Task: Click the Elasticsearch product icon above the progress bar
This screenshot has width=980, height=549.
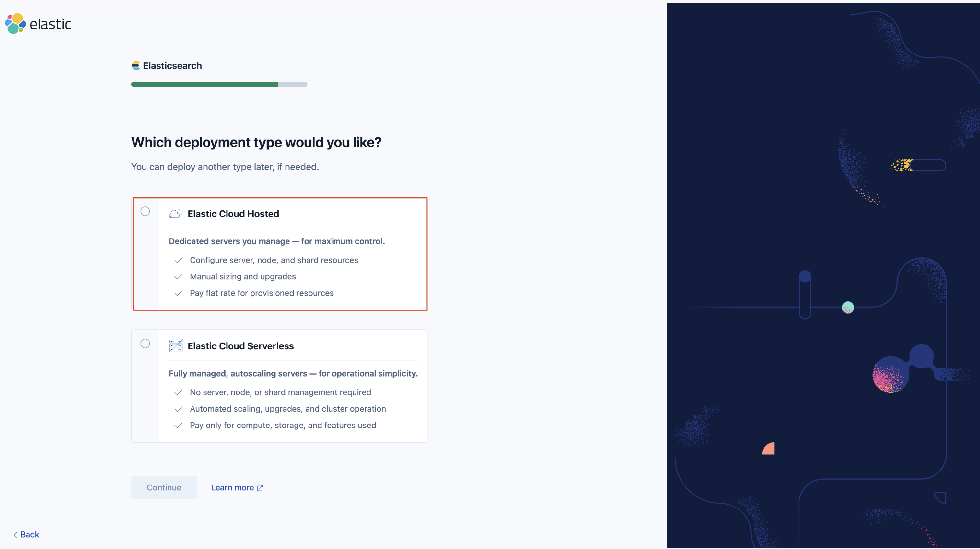Action: [136, 65]
